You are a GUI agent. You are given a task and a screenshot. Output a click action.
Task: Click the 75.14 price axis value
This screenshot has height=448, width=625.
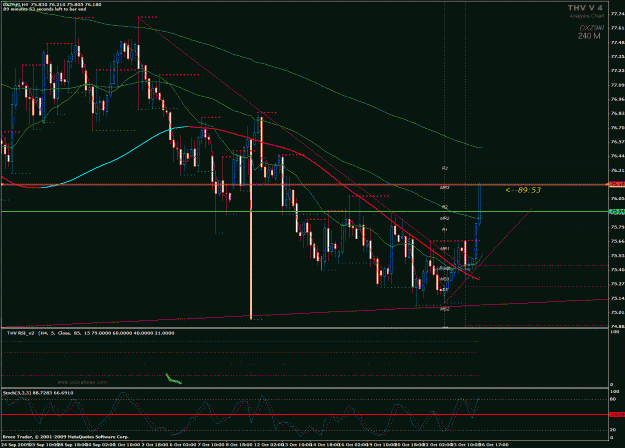click(617, 298)
